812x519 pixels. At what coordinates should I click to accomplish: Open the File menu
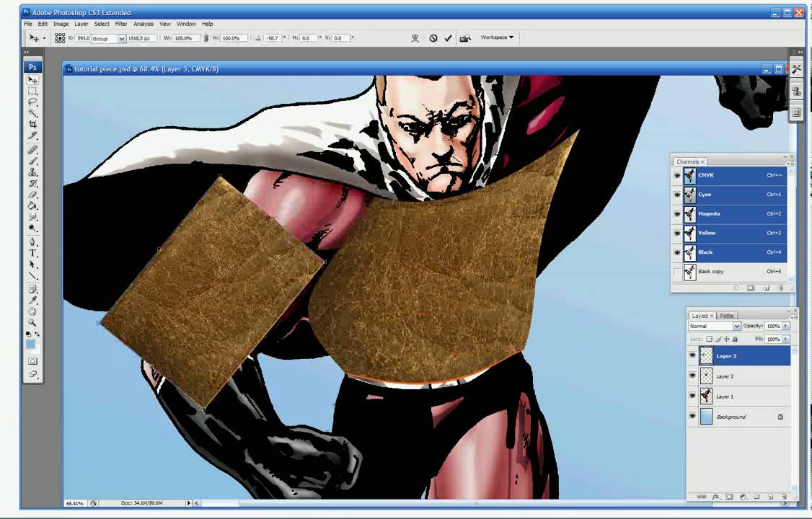tap(28, 24)
